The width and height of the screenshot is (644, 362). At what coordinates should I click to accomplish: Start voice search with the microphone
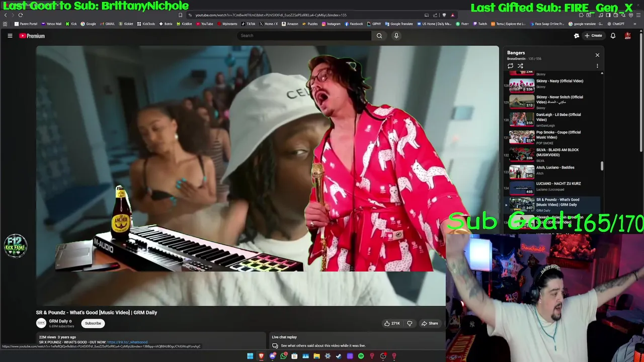[x=396, y=36]
